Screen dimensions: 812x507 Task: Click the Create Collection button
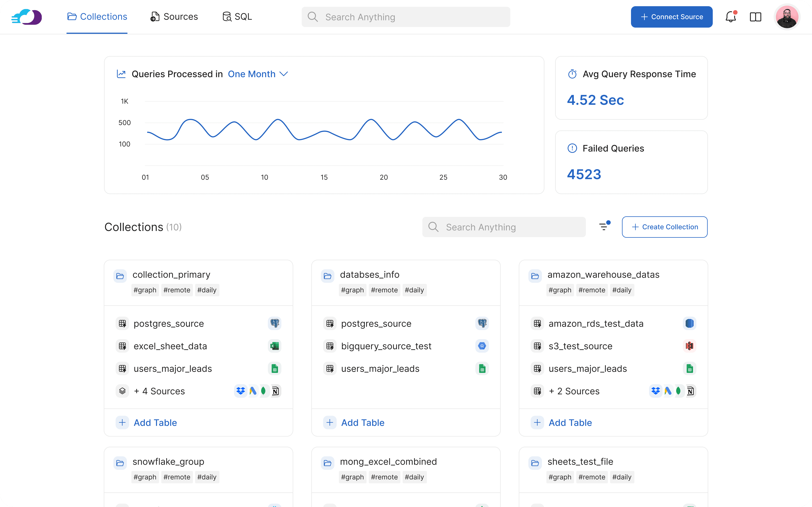664,227
